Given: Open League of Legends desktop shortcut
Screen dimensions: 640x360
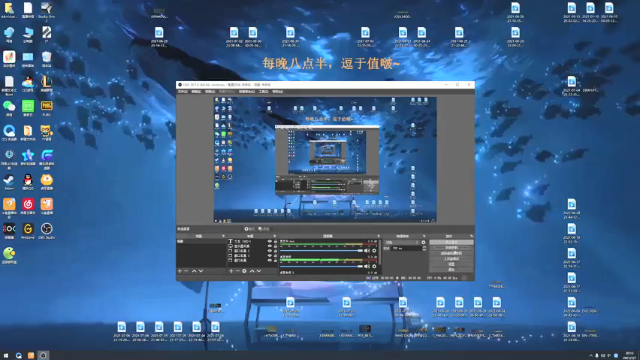Looking at the screenshot, I should [47, 83].
